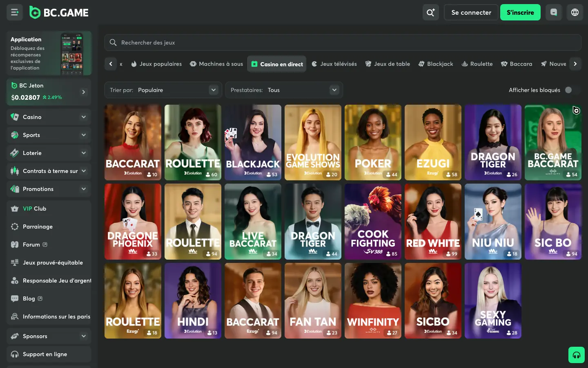Click the Support en ligne headset icon

15,354
